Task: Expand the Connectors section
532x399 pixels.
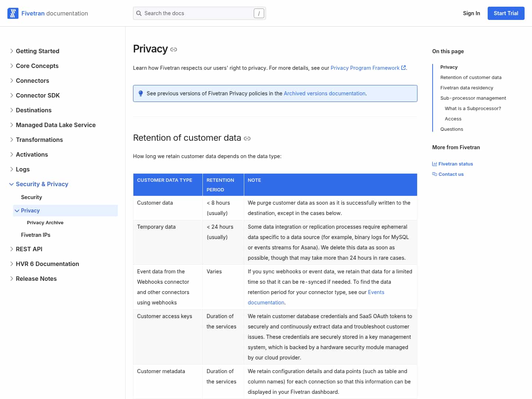Action: (12, 81)
